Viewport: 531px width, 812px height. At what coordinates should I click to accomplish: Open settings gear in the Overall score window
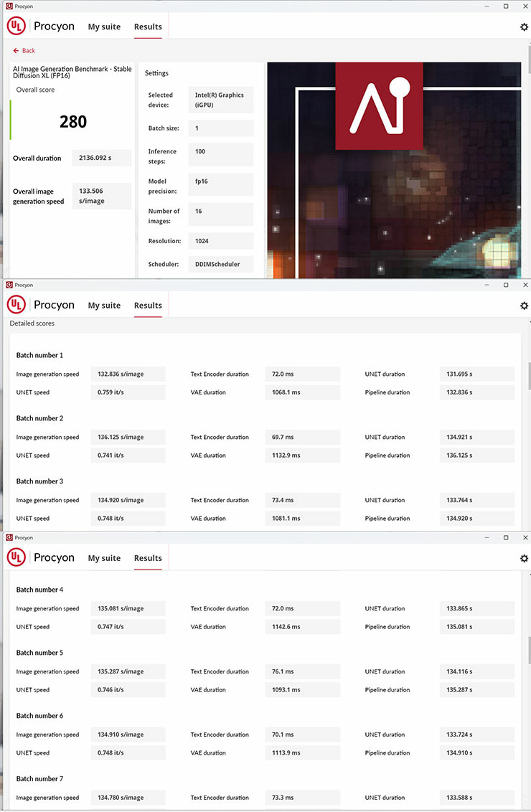click(524, 27)
